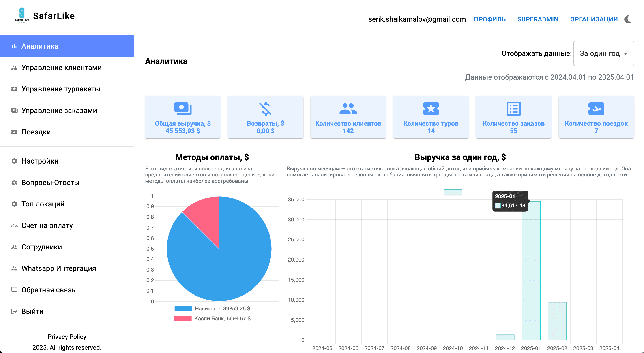Click the Управление клиентами people icon

coord(14,68)
